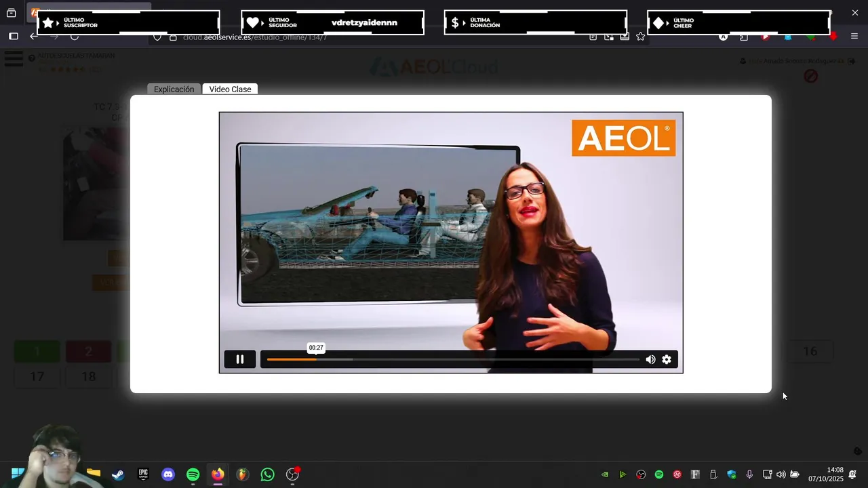This screenshot has height=488, width=868.
Task: Open the Firefox application hamburger menu
Action: (854, 37)
